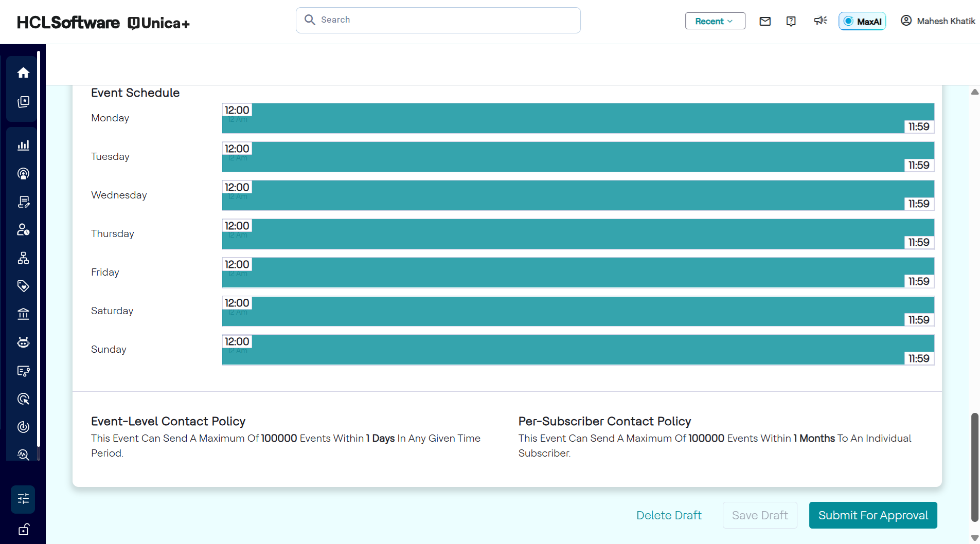Click Thursday's 11:59 end time label

pos(919,242)
